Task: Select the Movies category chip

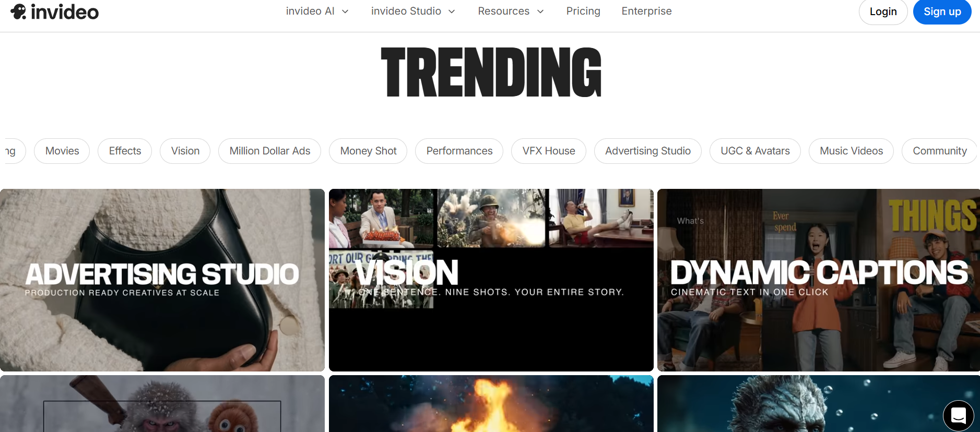Action: click(x=62, y=151)
